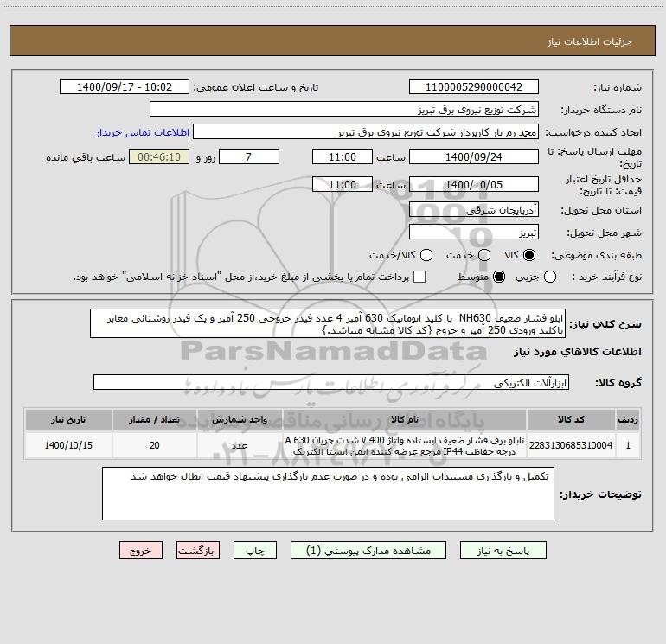Click the product name cell تابلو برق فشار ضعیف

pos(405,445)
